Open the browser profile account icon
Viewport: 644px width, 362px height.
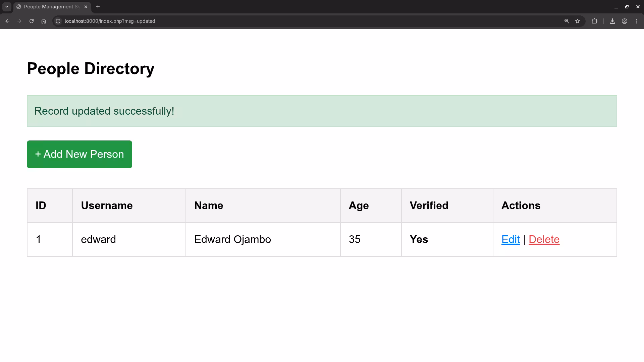[x=625, y=21]
